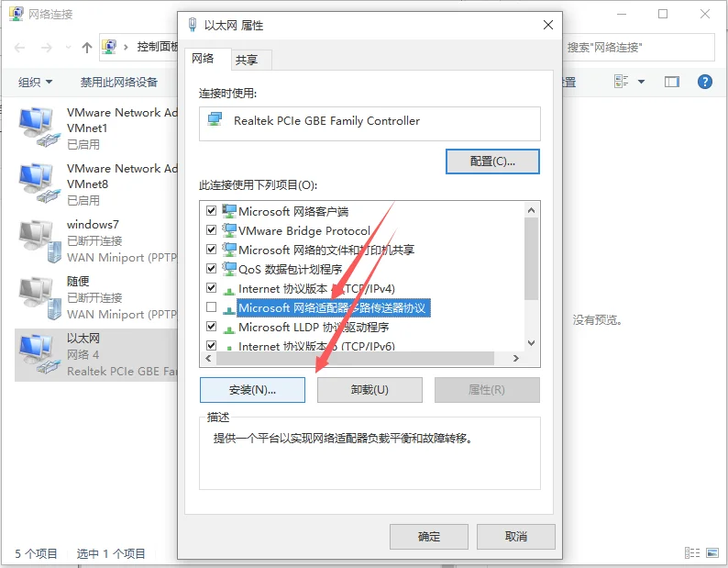The height and width of the screenshot is (568, 728).
Task: Enable Microsoft 网络适配器多路传送器协议 checkbox
Action: tap(211, 306)
